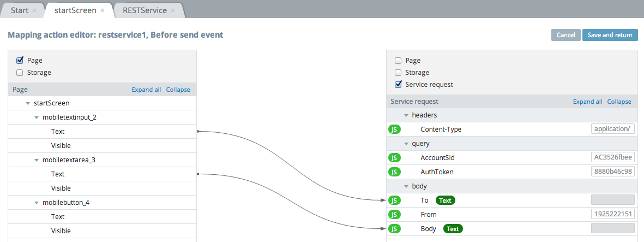Click the Content-Type value input field
The height and width of the screenshot is (242, 644).
coord(613,129)
